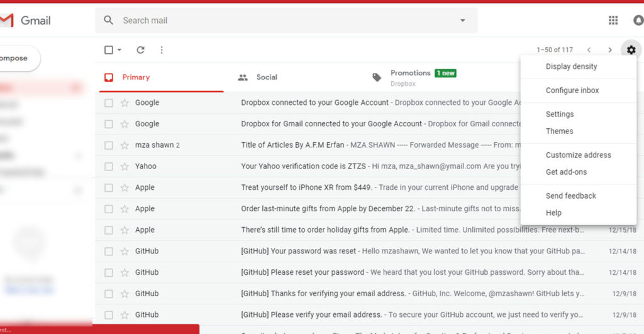Star the Yahoo verification code email

tap(125, 167)
